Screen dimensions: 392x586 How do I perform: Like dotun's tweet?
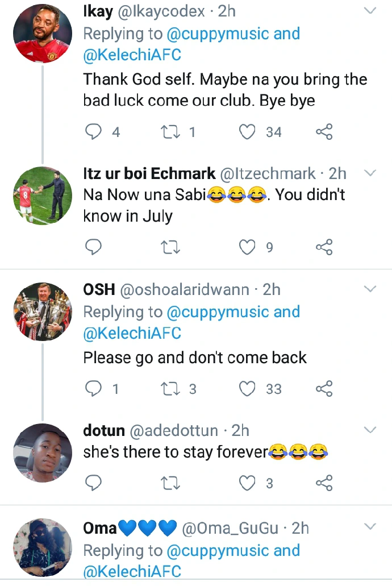247,483
